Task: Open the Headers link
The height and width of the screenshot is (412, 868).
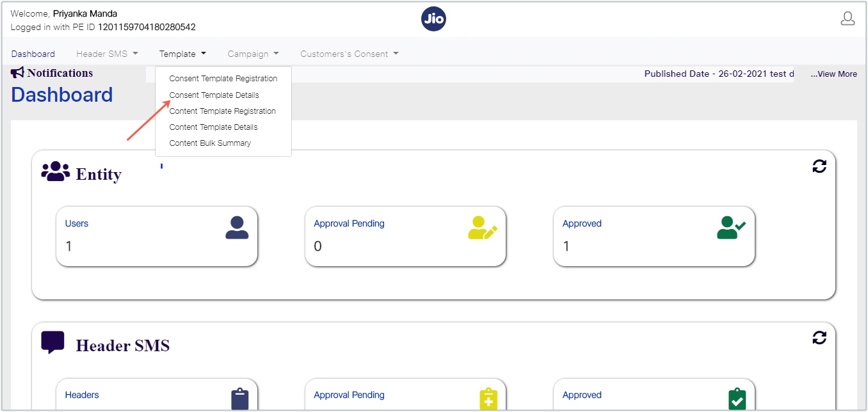Action: (x=82, y=395)
